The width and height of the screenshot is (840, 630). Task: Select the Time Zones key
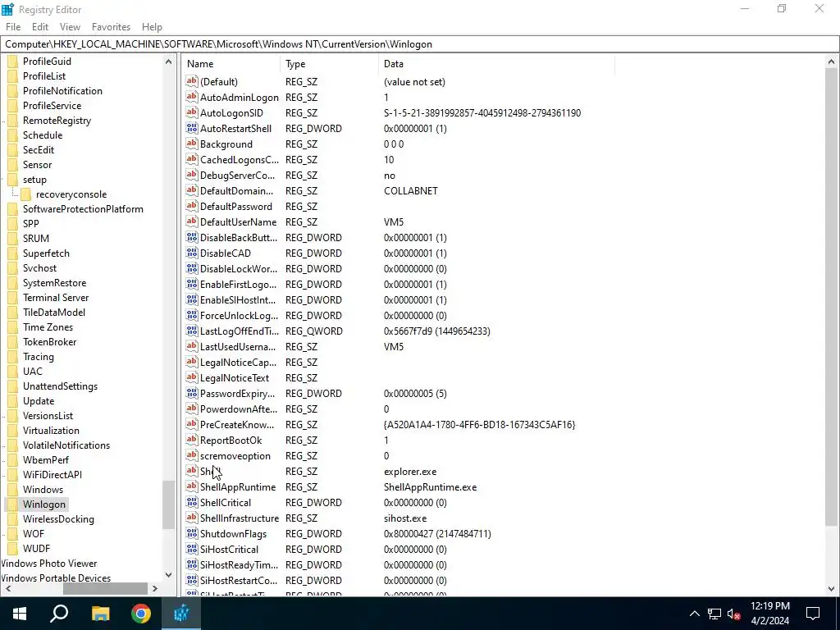coord(48,326)
